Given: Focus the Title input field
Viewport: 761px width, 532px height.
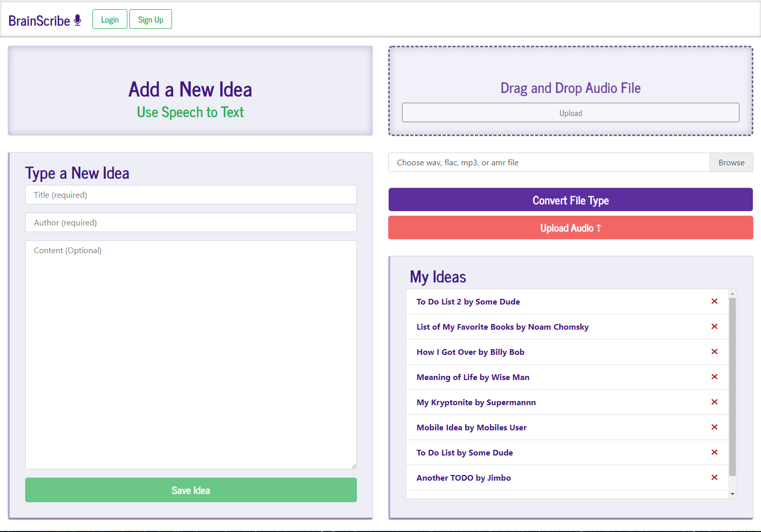Looking at the screenshot, I should [x=191, y=195].
